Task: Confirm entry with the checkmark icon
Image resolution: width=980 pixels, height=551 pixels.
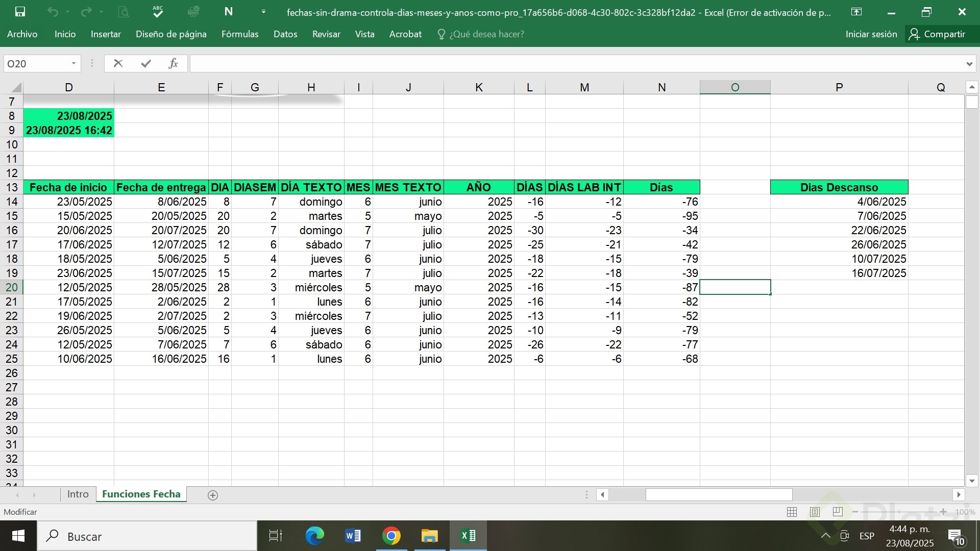Action: [146, 64]
